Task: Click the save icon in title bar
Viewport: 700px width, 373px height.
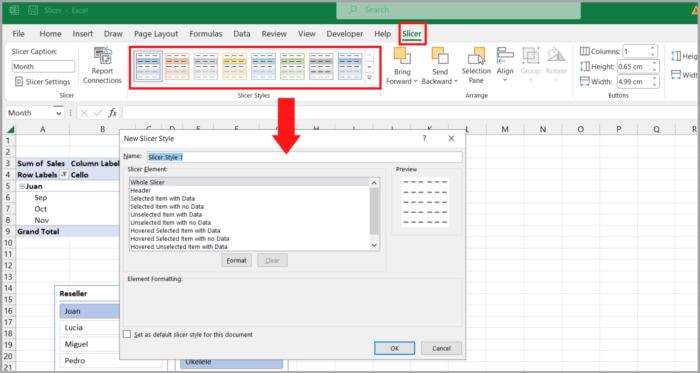Action: point(33,10)
